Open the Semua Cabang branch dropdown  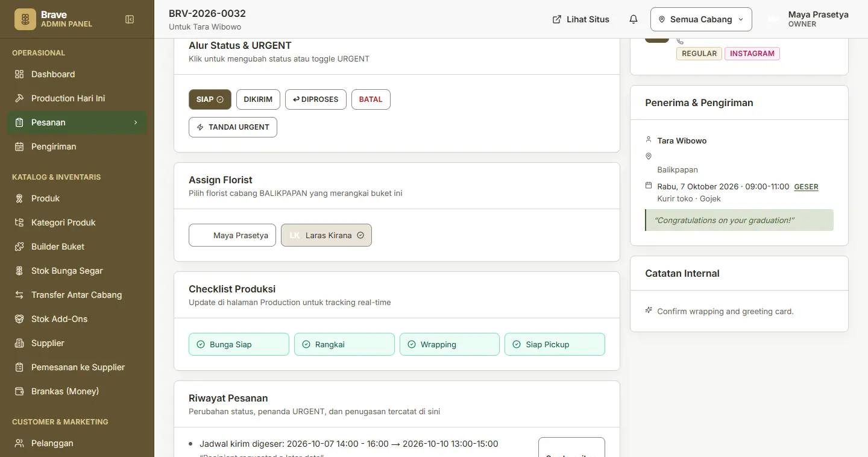(x=701, y=19)
